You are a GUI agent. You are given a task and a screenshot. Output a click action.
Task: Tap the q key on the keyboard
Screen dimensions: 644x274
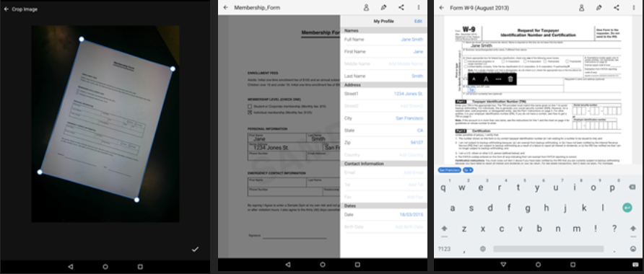click(x=443, y=188)
